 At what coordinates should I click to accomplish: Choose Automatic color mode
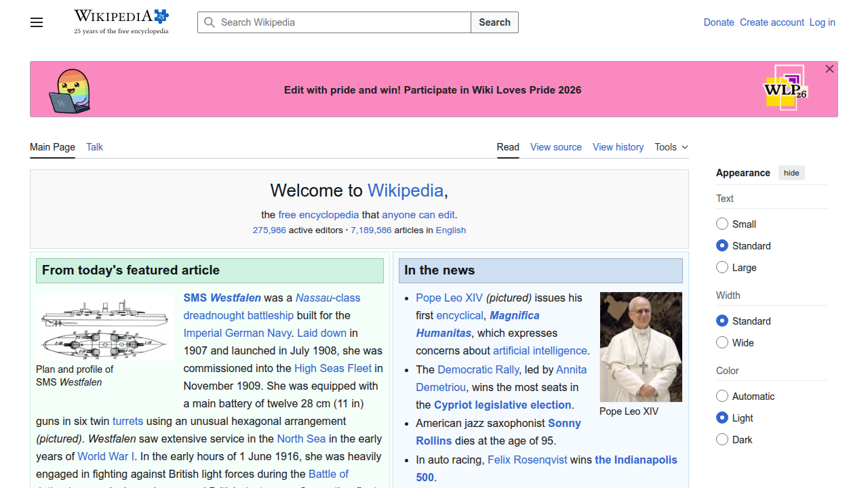(x=722, y=396)
